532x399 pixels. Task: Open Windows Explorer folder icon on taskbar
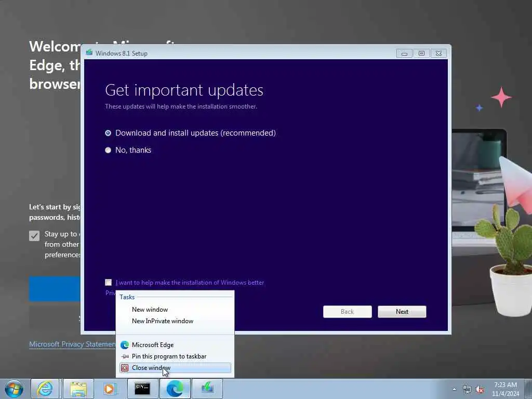pos(78,389)
